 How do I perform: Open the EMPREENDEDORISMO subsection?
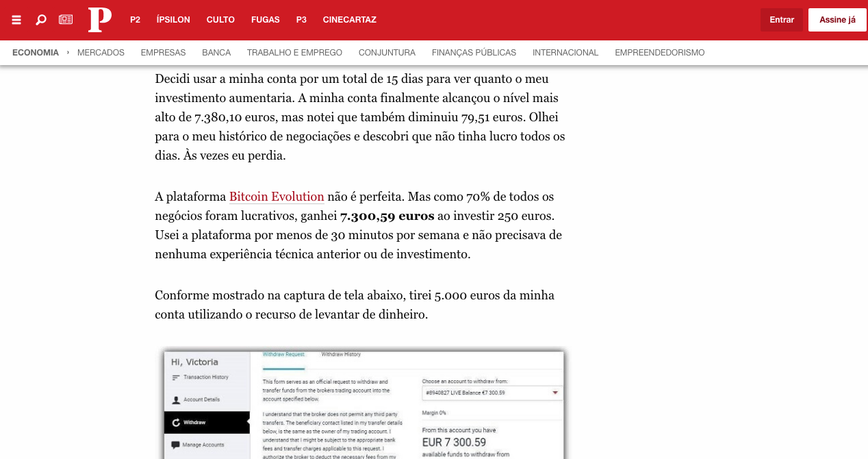point(659,53)
